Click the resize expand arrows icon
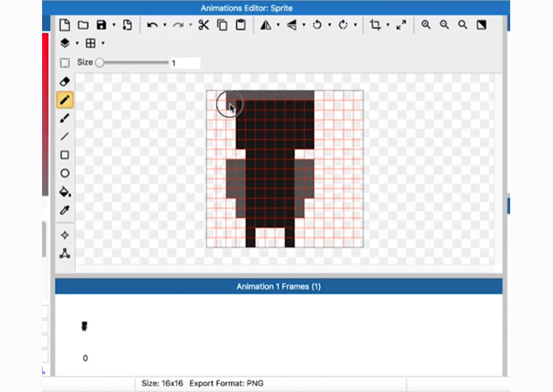Viewport: 553px width, 392px height. point(401,25)
